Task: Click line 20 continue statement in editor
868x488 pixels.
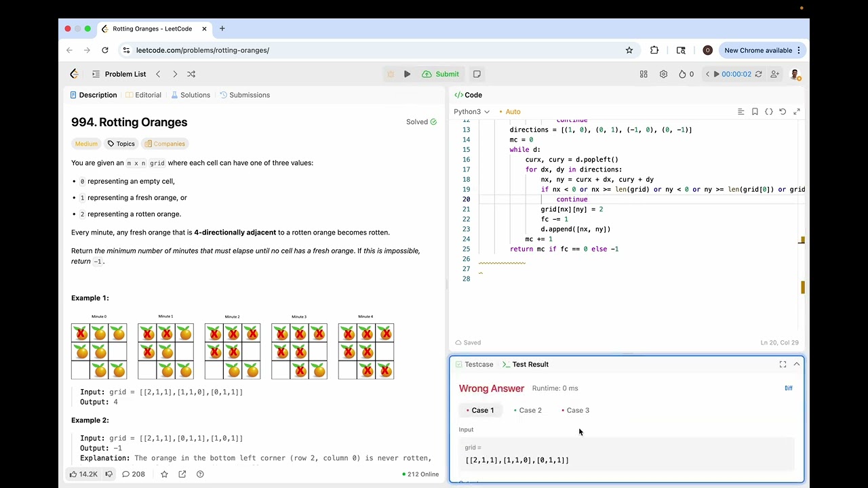Action: (572, 199)
